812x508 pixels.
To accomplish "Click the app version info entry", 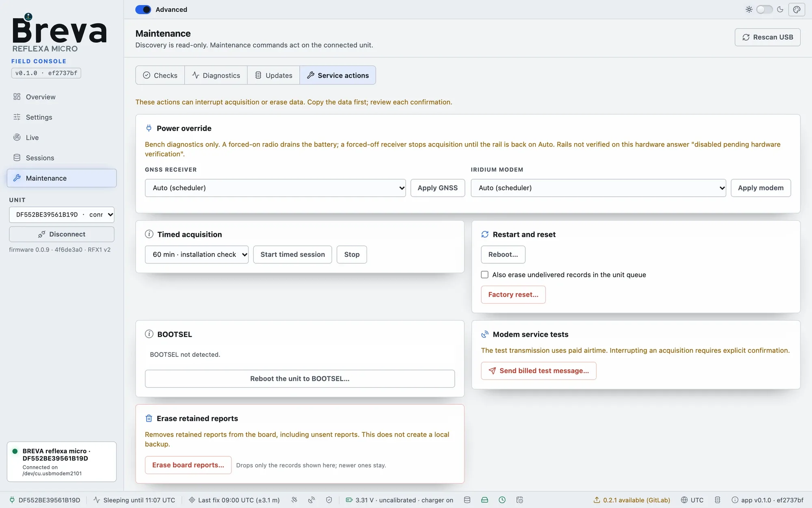I will click(767, 500).
